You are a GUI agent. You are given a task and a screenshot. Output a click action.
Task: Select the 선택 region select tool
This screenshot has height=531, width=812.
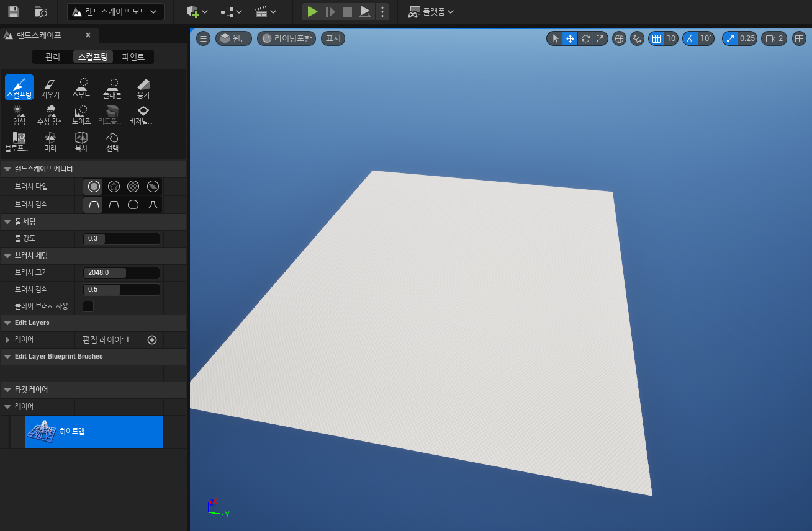(x=112, y=141)
